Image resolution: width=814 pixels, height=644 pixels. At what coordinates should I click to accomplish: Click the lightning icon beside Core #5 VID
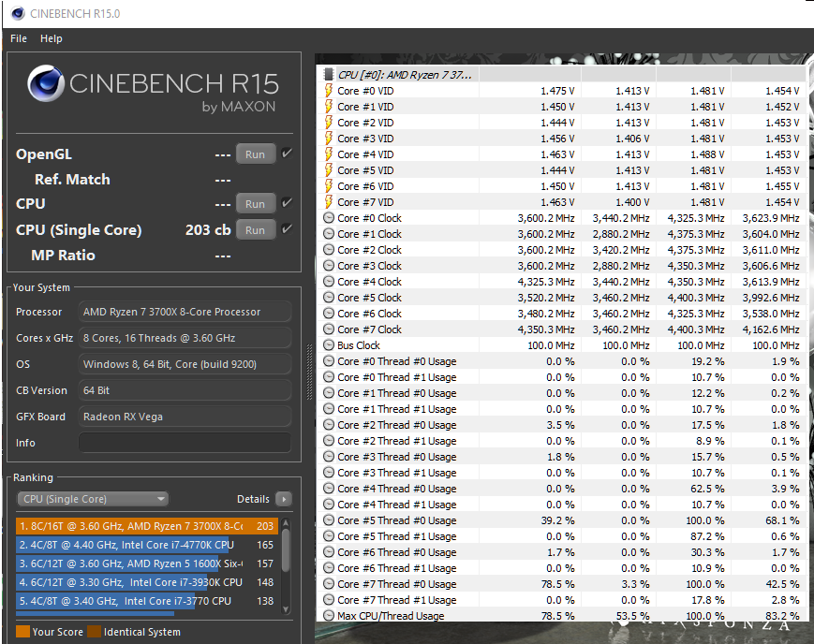coord(329,170)
